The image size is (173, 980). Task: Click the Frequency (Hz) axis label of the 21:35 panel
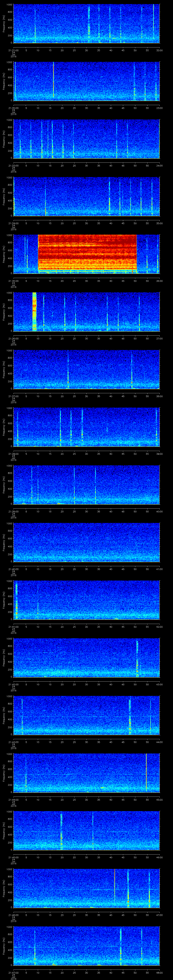click(x=4, y=254)
